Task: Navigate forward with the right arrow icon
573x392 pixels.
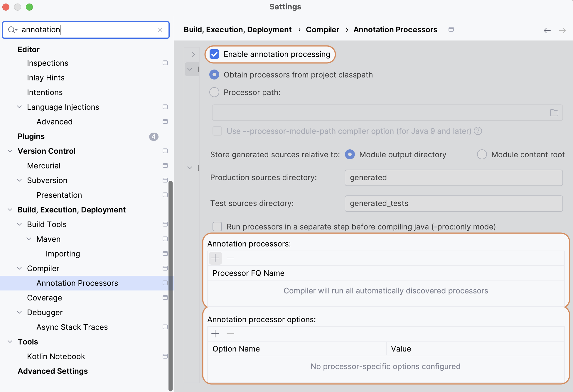Action: [x=563, y=30]
